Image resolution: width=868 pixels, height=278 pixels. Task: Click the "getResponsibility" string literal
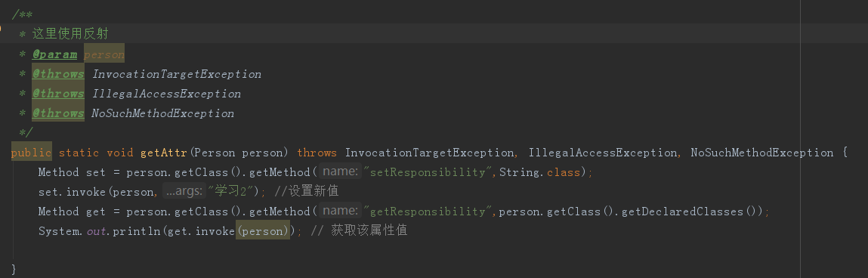(x=428, y=212)
